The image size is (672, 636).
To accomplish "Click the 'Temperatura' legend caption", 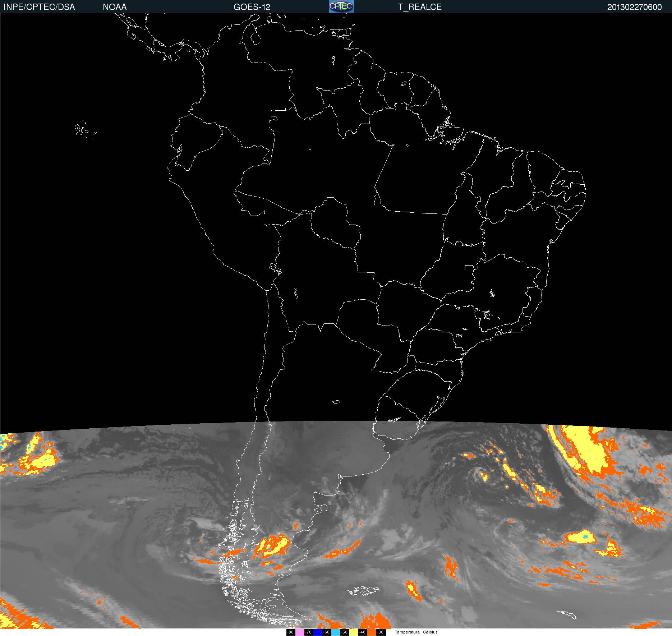I will click(x=407, y=632).
